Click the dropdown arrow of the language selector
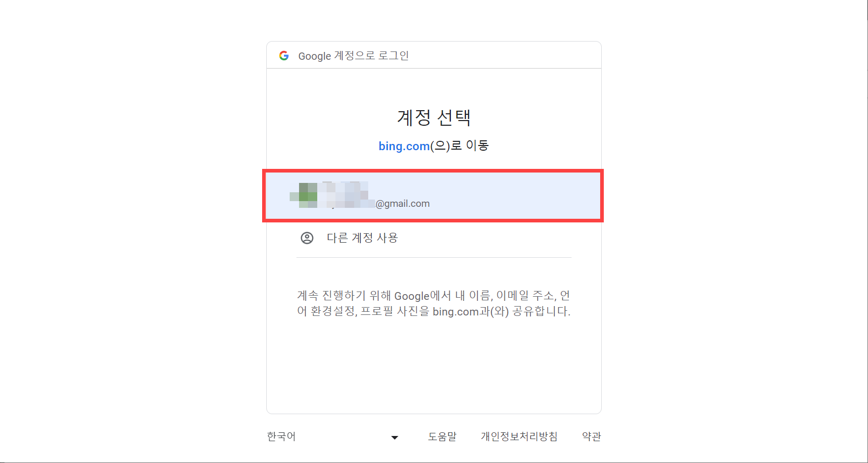 point(395,437)
